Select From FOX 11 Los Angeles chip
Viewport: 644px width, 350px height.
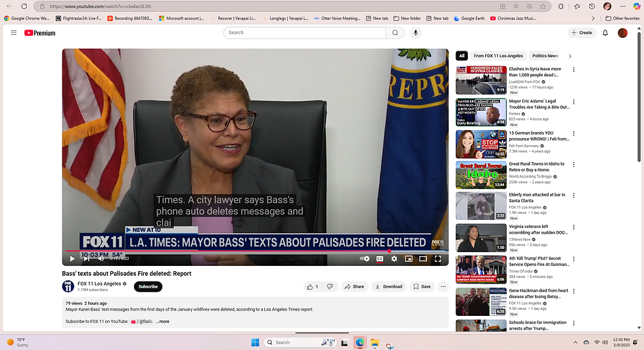click(498, 56)
